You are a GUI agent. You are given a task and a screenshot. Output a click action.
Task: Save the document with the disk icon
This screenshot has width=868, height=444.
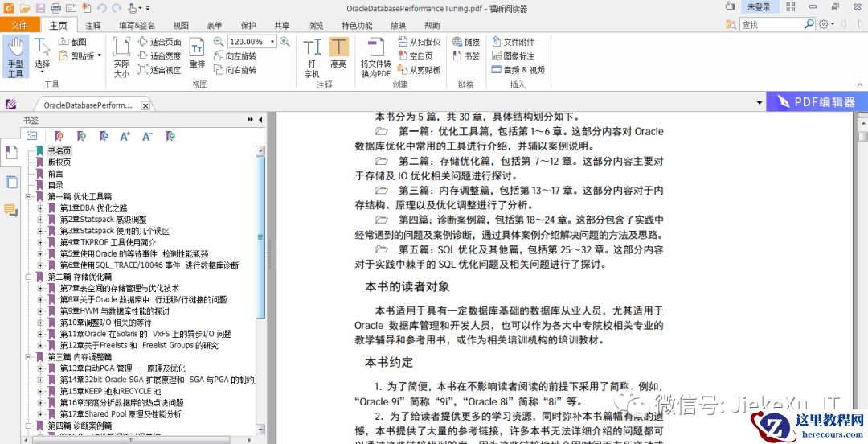(40, 8)
